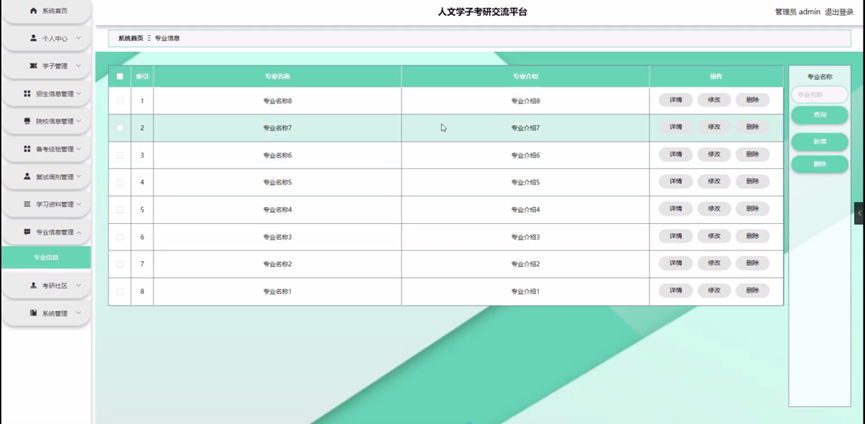Click 系统首页 in the breadcrumb
The image size is (865, 424).
[131, 38]
